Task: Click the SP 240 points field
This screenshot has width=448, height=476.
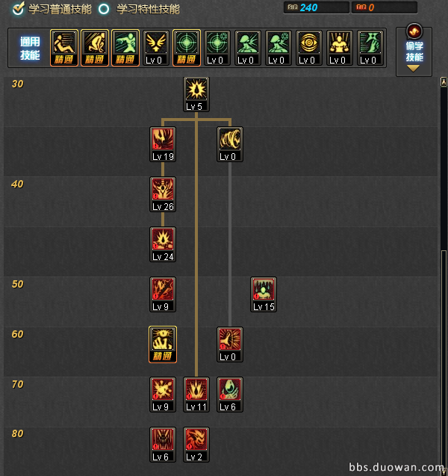Action: [317, 7]
